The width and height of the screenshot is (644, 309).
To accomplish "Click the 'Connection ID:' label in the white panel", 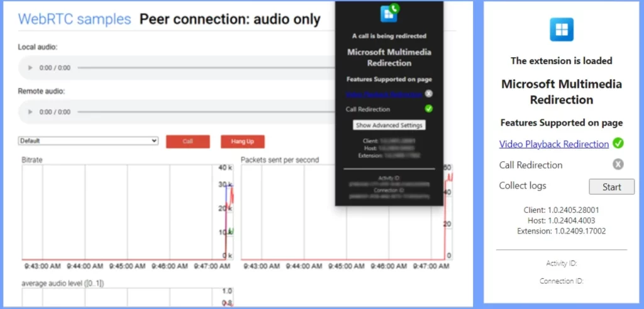I will [x=562, y=281].
